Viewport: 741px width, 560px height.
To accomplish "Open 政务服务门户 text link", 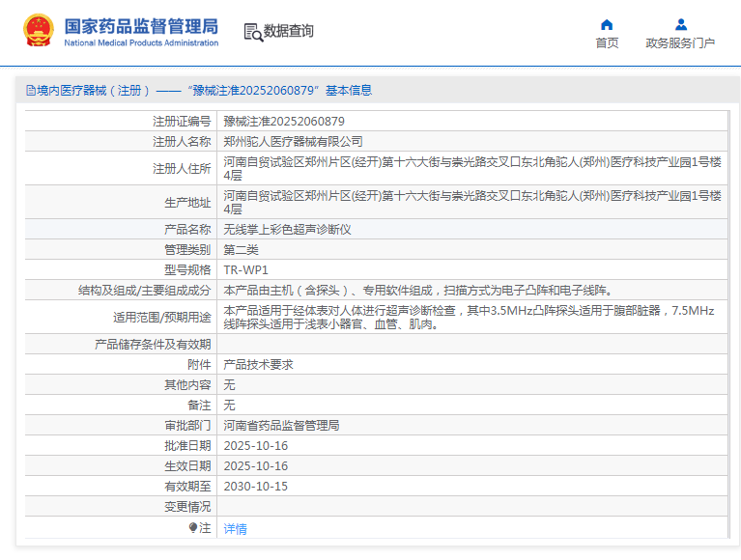I will (x=680, y=43).
